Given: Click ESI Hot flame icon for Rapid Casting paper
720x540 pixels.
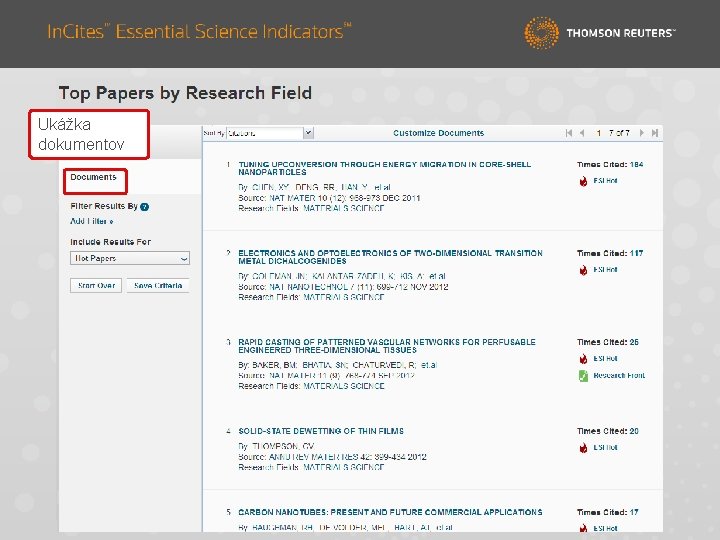Looking at the screenshot, I should [583, 359].
